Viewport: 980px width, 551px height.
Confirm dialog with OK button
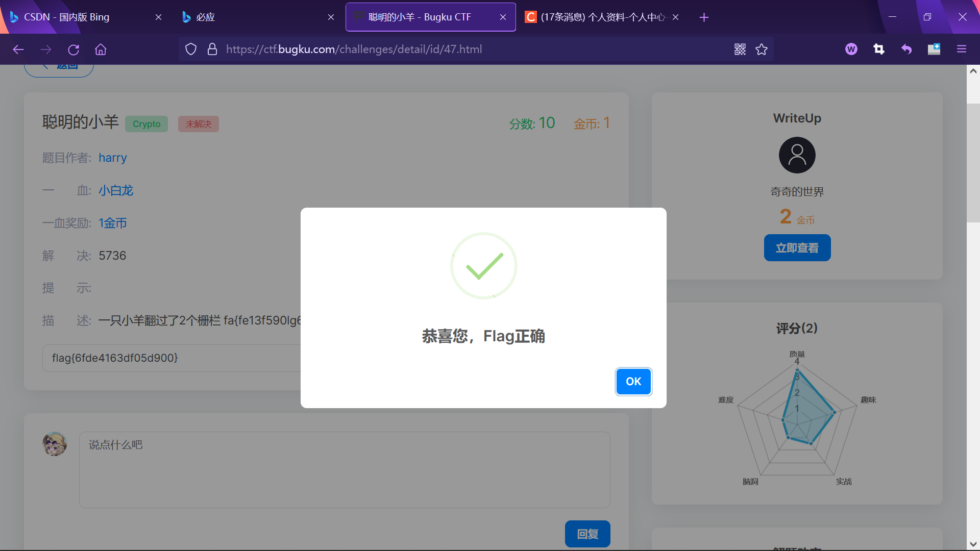click(633, 382)
